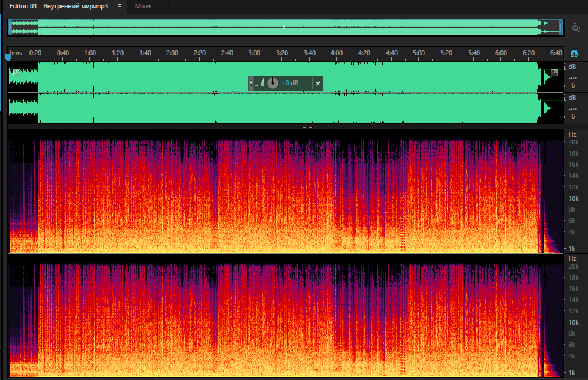Click the 20k label on the upper spectrogram scale

coord(574,142)
